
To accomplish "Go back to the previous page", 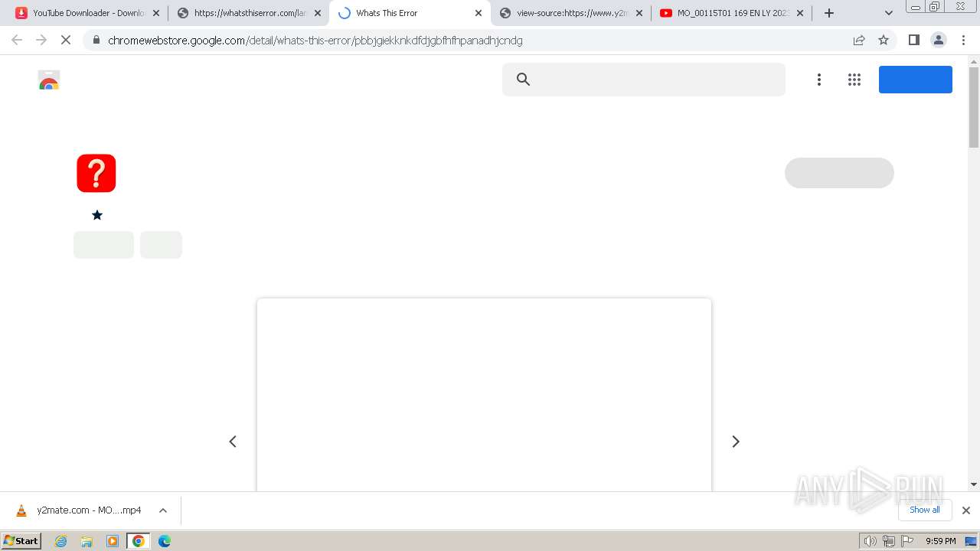I will [x=17, y=40].
